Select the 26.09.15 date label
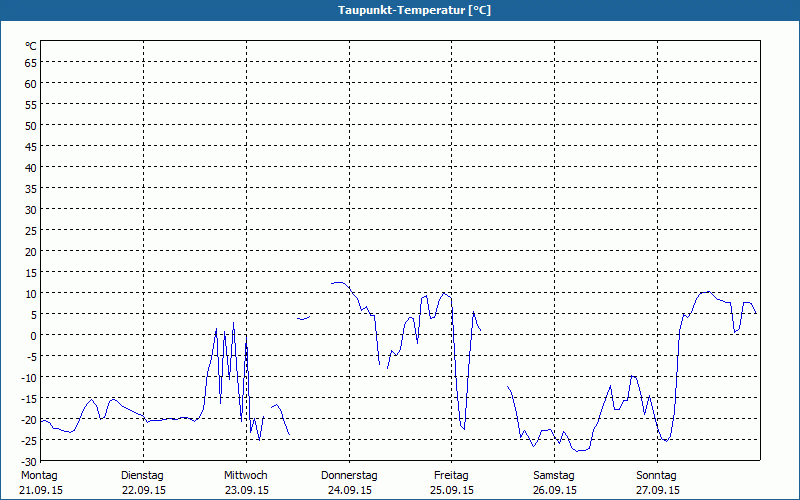Screen dimensions: 800x500 click(x=555, y=490)
